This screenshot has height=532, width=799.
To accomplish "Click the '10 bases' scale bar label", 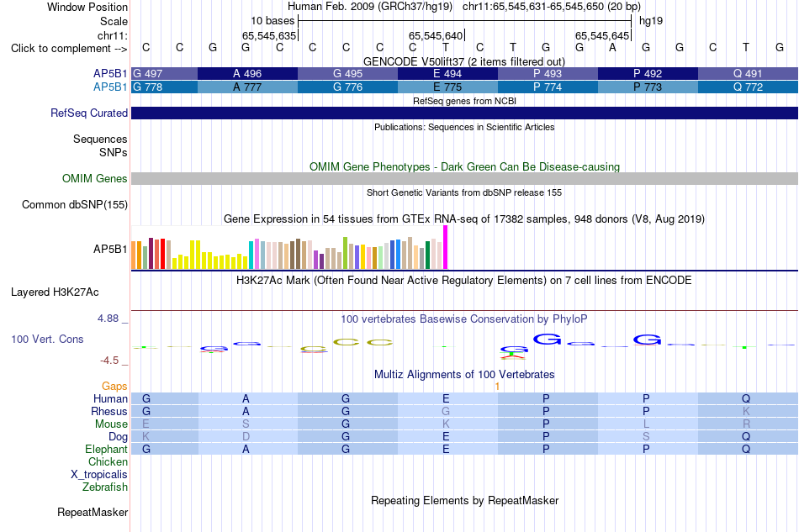I will [x=273, y=21].
